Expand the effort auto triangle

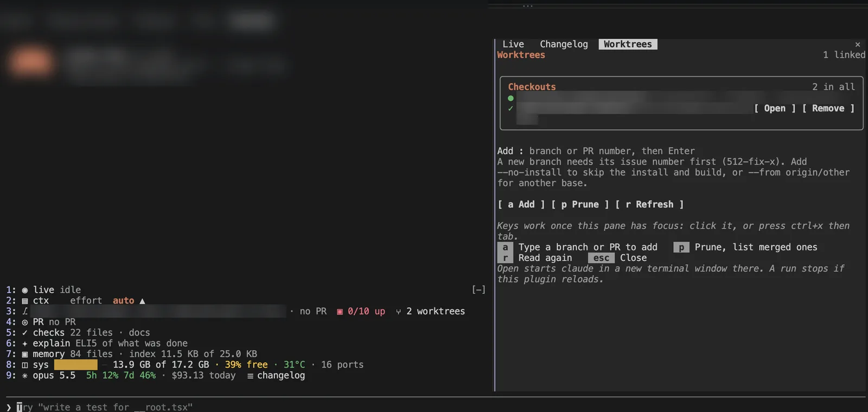point(142,301)
